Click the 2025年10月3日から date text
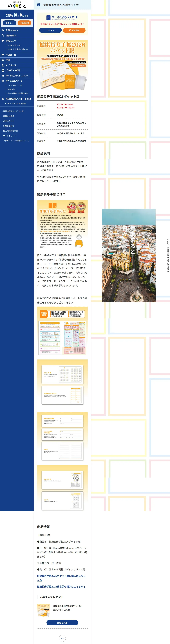This screenshot has width=170, height=644. click(65, 105)
